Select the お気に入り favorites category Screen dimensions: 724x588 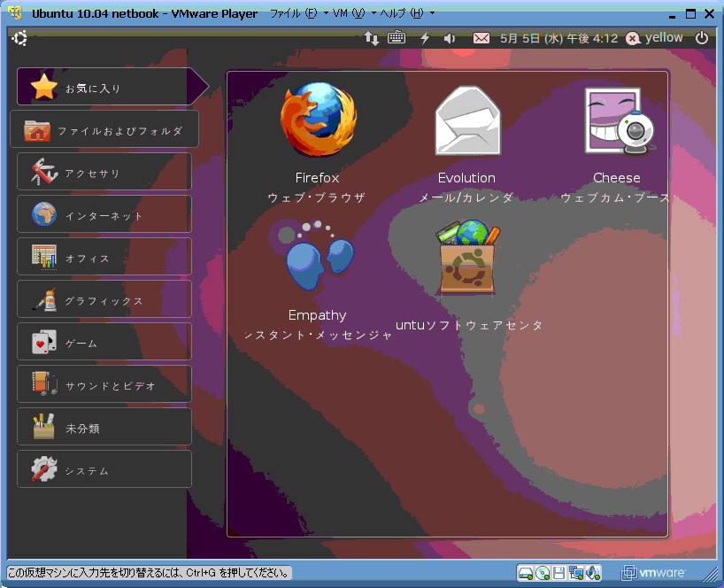pos(112,87)
